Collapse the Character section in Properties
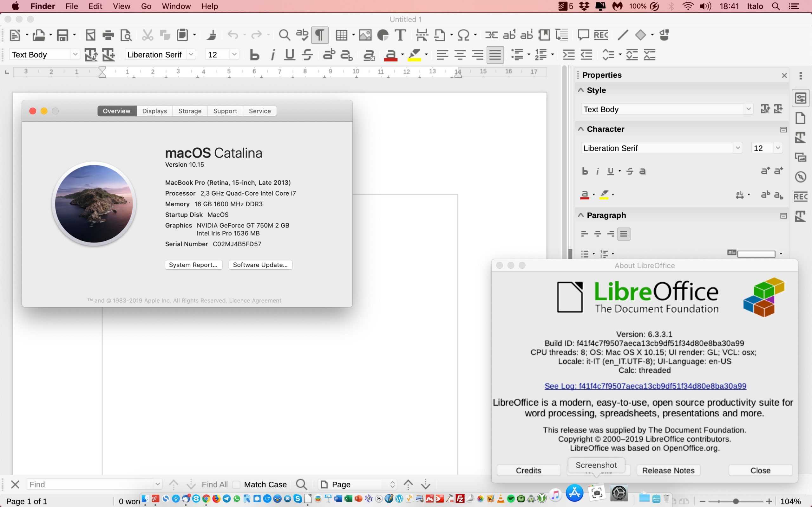This screenshot has width=812, height=507. 581,129
